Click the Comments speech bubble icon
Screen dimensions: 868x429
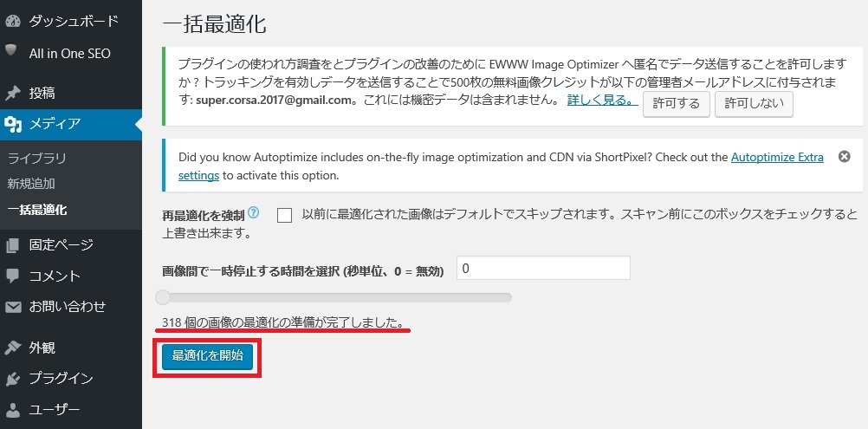click(x=12, y=276)
